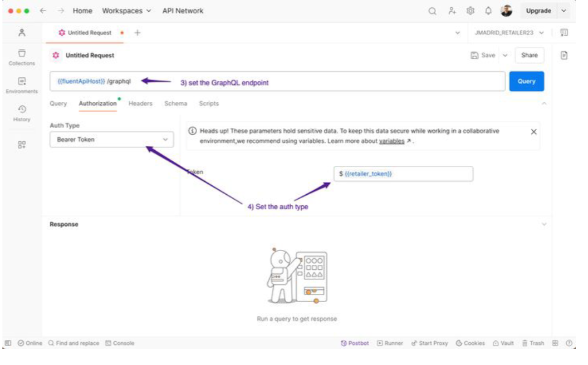Image resolution: width=588 pixels, height=365 pixels.
Task: Open the Environments sidebar panel
Action: tap(22, 85)
